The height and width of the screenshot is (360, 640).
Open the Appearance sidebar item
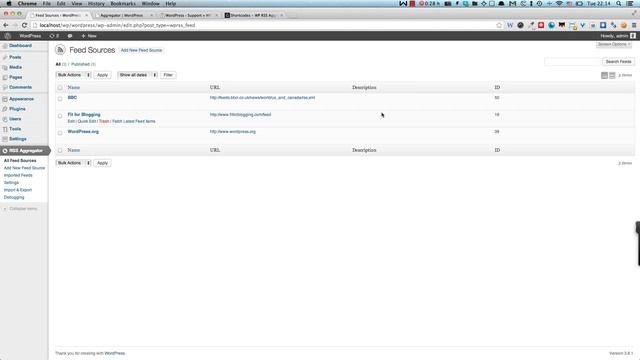21,99
